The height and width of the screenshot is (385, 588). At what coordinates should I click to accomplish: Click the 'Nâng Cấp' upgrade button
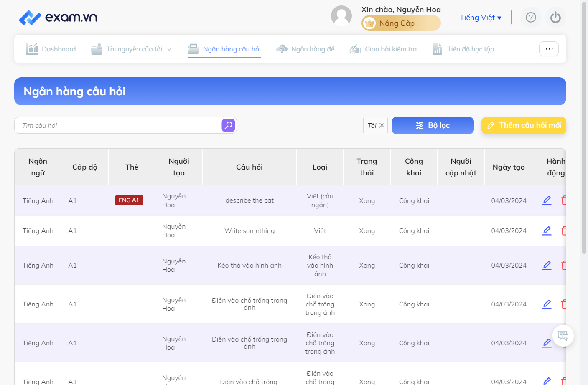401,23
